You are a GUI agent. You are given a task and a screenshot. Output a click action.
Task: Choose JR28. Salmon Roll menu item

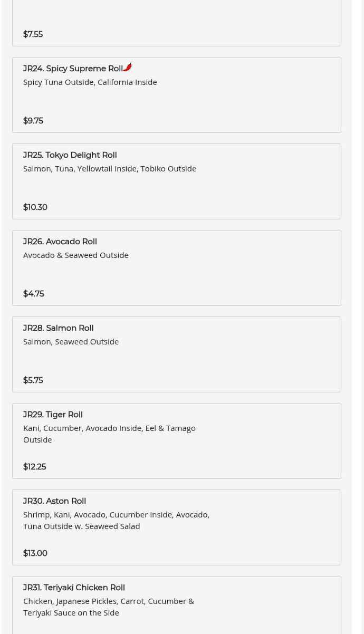coord(176,354)
